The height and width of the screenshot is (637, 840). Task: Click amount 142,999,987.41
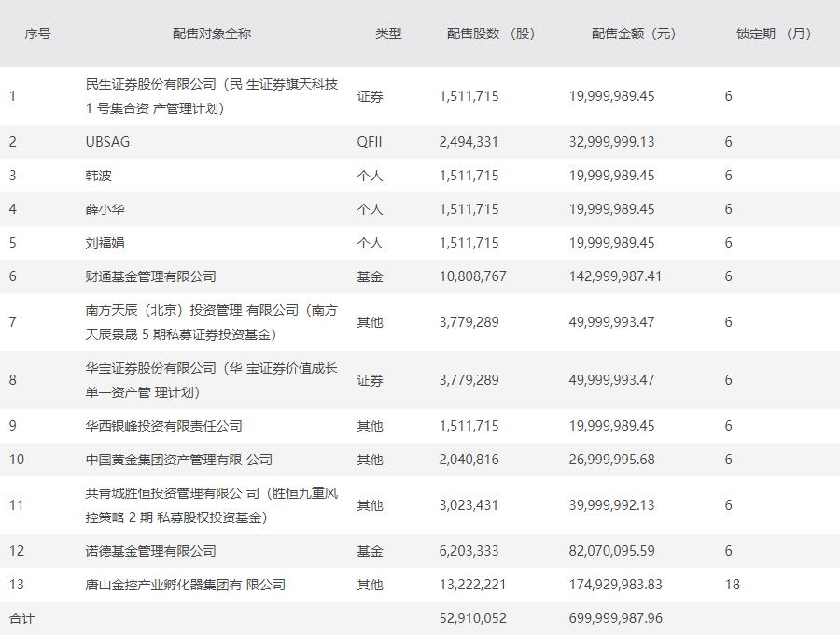[x=616, y=276]
